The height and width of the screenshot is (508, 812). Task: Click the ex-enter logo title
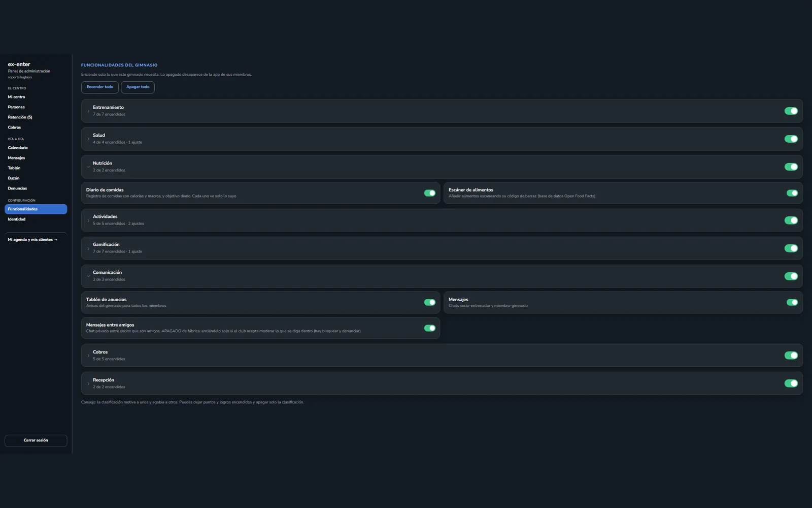19,65
